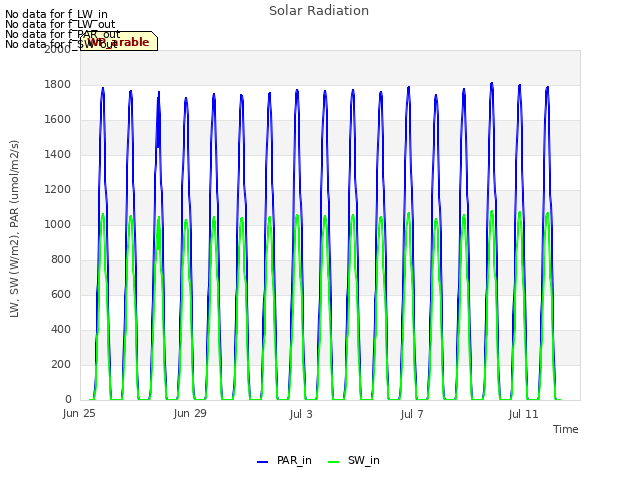This screenshot has width=640, height=480.
Task: Toggle the SW_in legend entry
Action: coord(353,460)
